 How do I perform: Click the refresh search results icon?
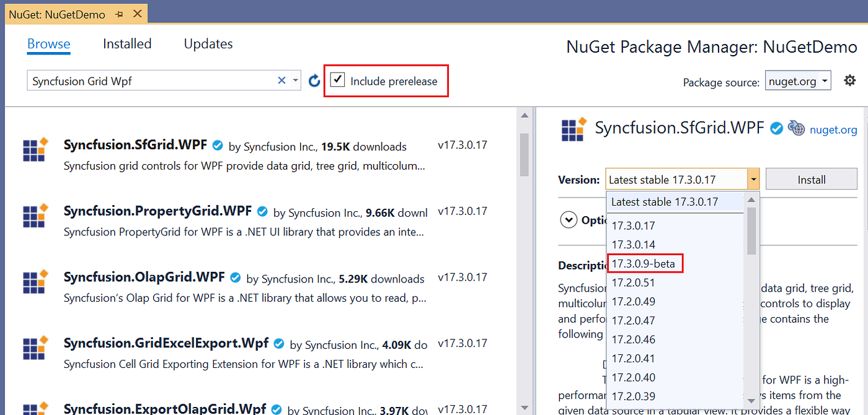tap(314, 80)
